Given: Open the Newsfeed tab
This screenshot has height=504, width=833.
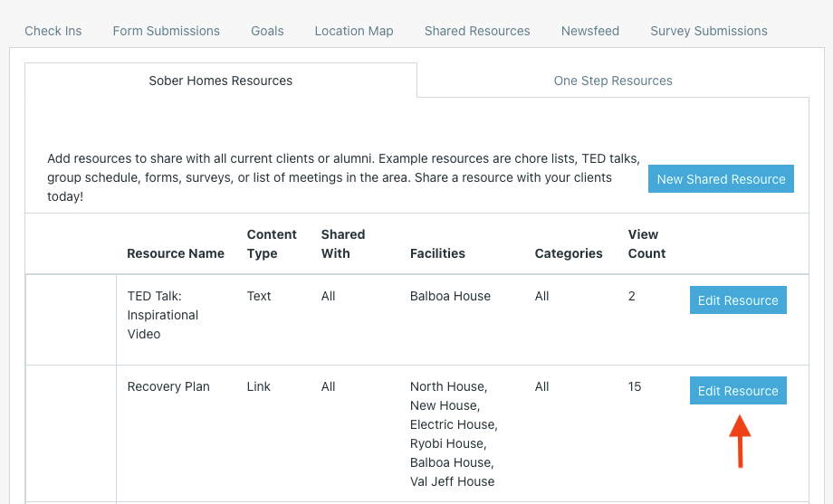Looking at the screenshot, I should pyautogui.click(x=590, y=31).
